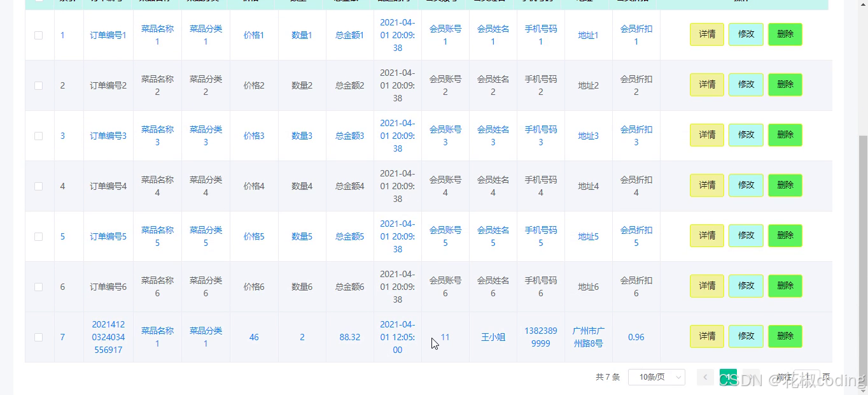Open 详情 for the 王小姐 order row
This screenshot has height=395, width=868.
pos(707,336)
